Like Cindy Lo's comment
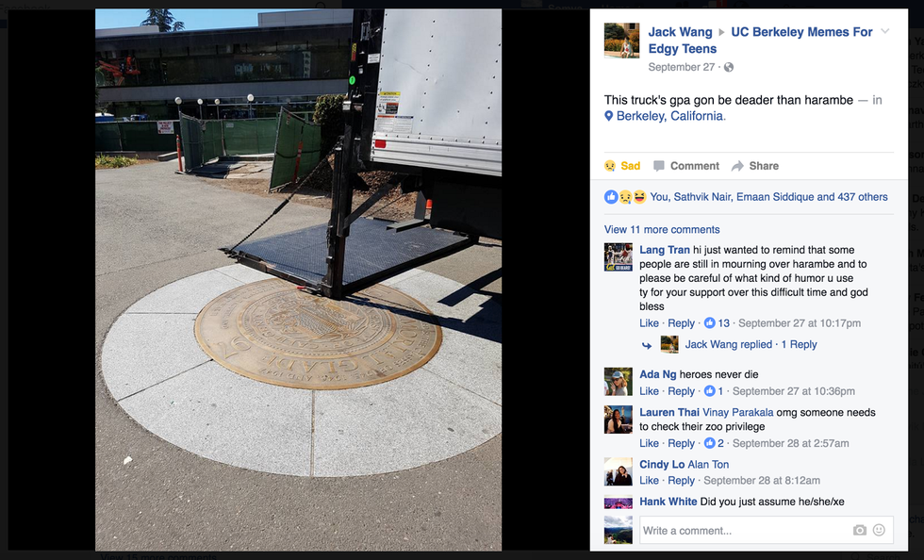Image resolution: width=924 pixels, height=560 pixels. pos(649,481)
